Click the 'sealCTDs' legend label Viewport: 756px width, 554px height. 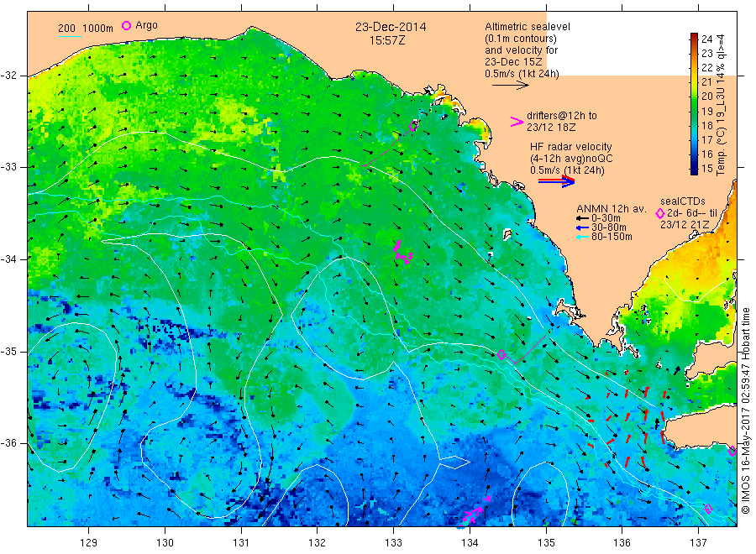coord(683,201)
